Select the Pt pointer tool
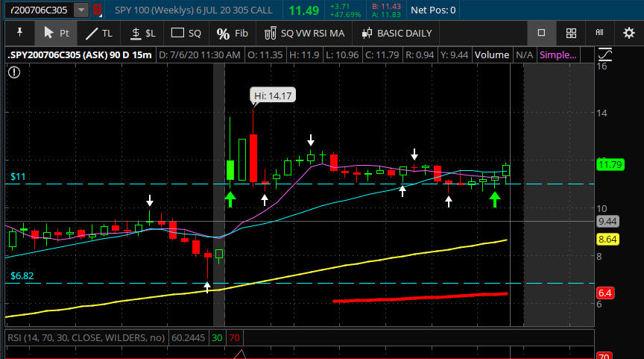 click(x=57, y=33)
